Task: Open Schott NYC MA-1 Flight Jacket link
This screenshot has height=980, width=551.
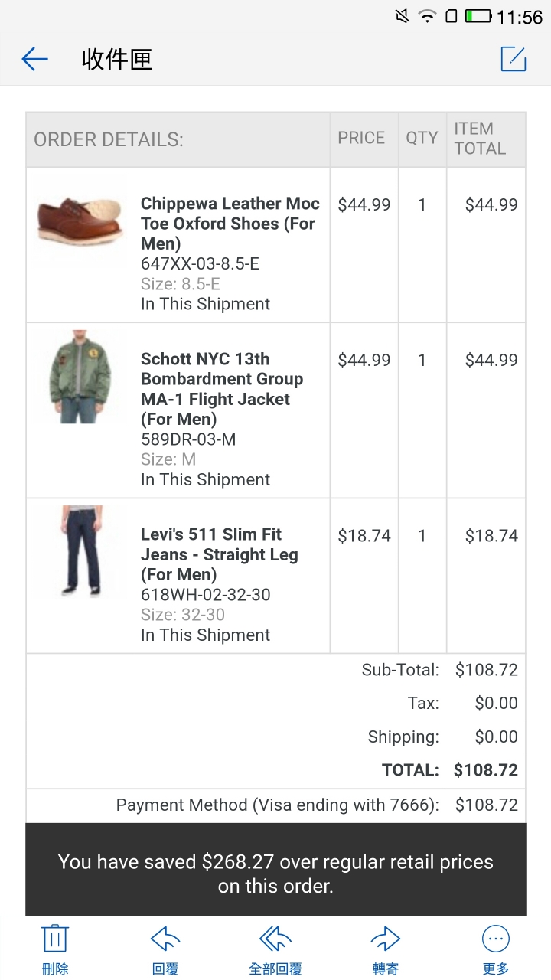Action: coord(222,389)
